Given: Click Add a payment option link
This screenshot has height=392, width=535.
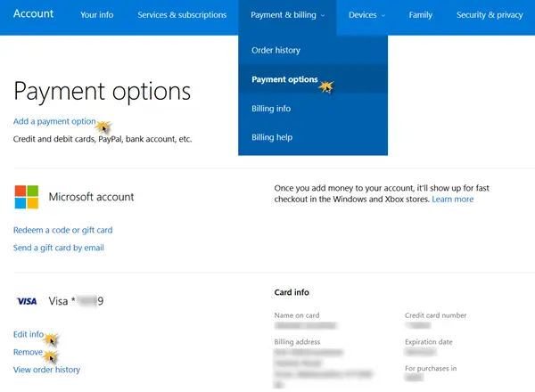Looking at the screenshot, I should coord(54,121).
